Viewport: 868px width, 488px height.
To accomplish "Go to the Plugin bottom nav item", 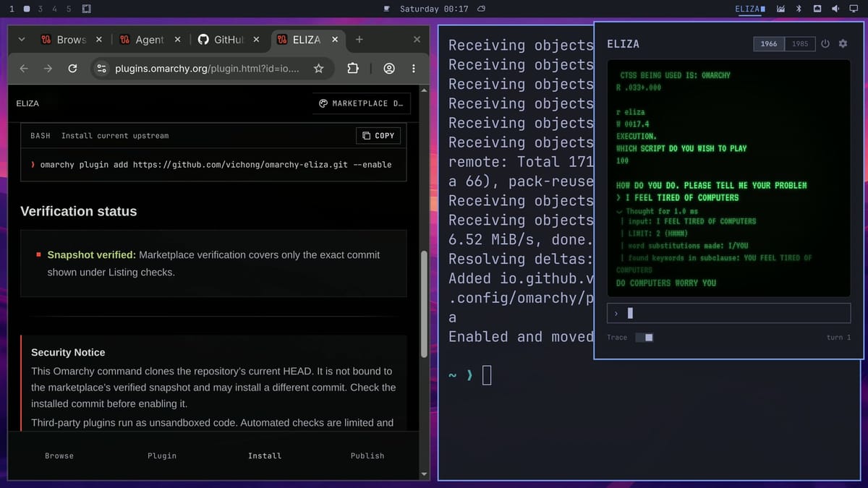I will pyautogui.click(x=162, y=455).
